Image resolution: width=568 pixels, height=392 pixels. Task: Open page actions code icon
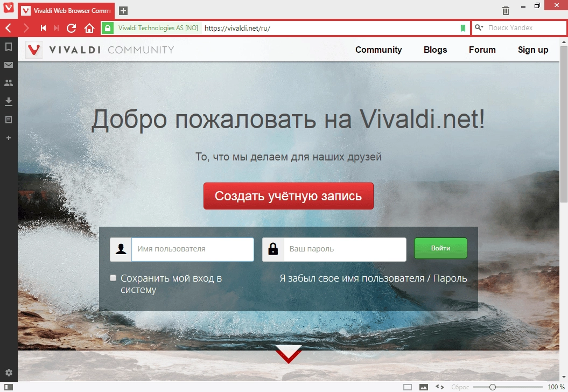(440, 387)
